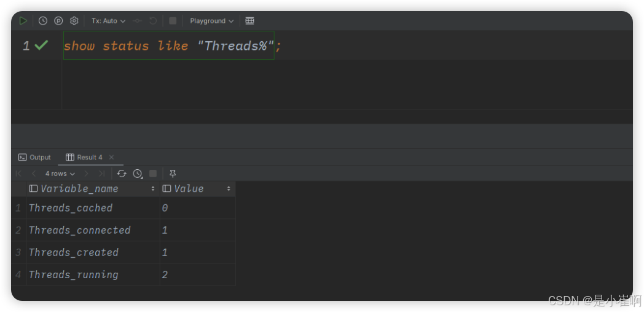Click the stop square icon in the top editor toolbar

173,20
